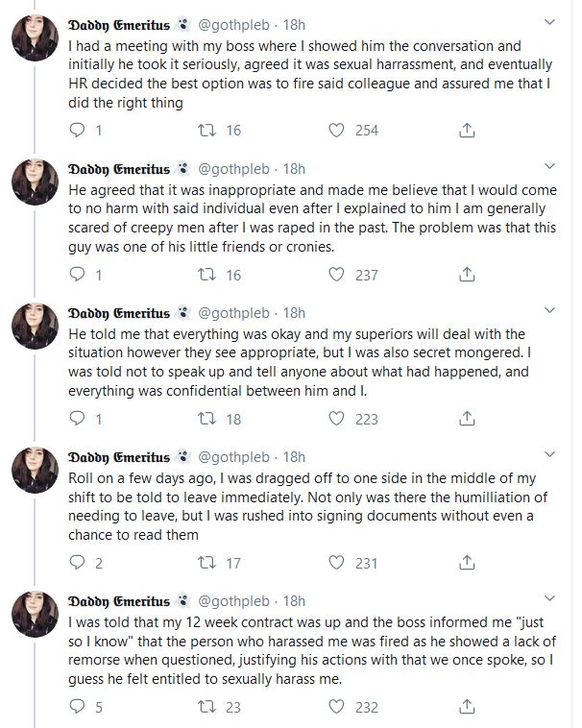Open dropdown caret on the 'Roll on' tweet

(x=548, y=455)
